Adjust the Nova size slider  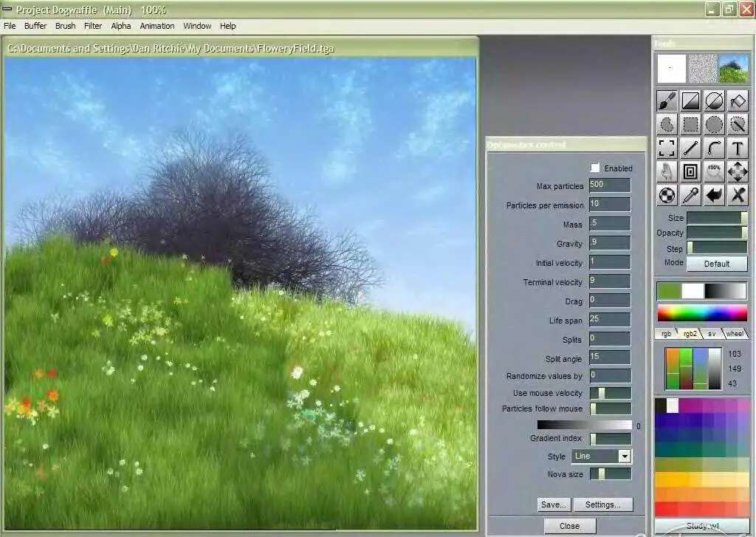coord(611,474)
